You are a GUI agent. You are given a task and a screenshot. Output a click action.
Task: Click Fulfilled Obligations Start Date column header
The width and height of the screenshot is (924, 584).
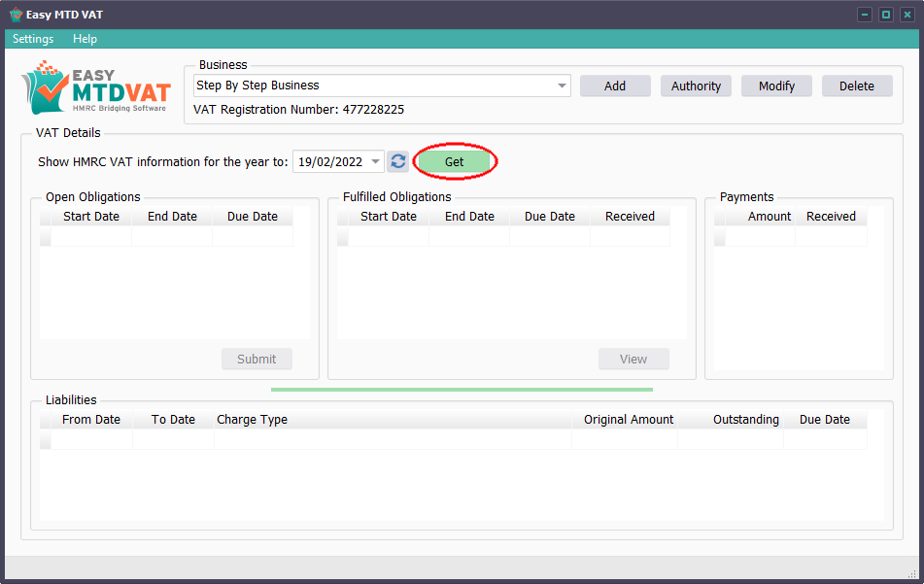[389, 217]
